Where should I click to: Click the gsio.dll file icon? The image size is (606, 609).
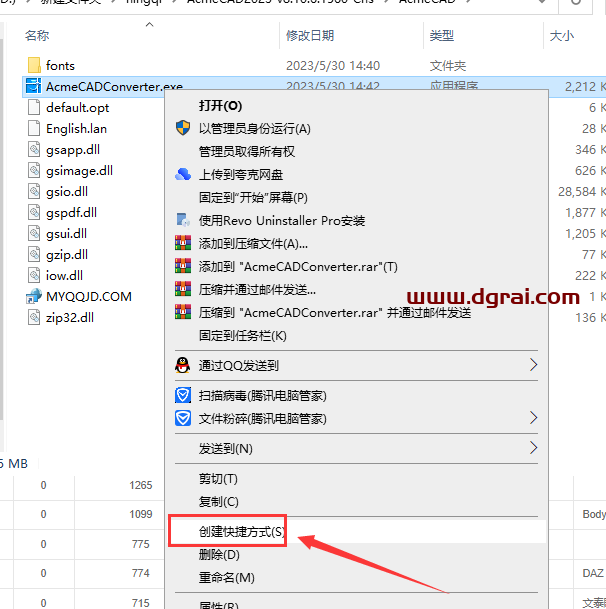click(x=34, y=191)
